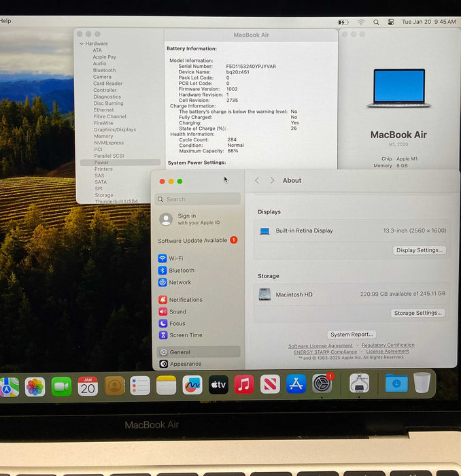Select NVMExpress in System Information sidebar

coord(109,143)
